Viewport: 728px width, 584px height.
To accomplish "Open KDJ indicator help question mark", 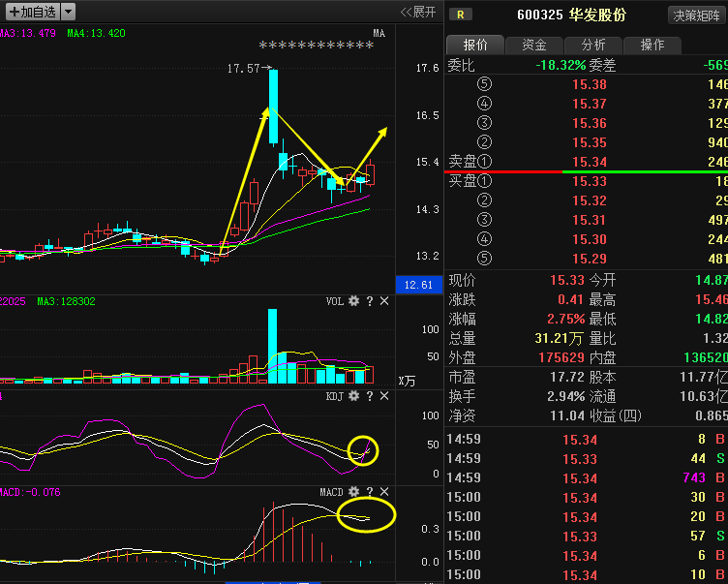I will pyautogui.click(x=370, y=396).
